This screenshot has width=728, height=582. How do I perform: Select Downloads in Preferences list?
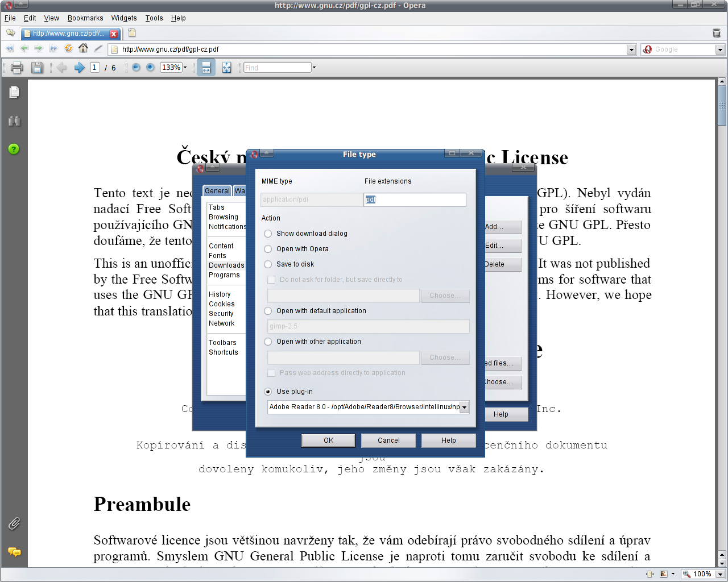coord(226,265)
